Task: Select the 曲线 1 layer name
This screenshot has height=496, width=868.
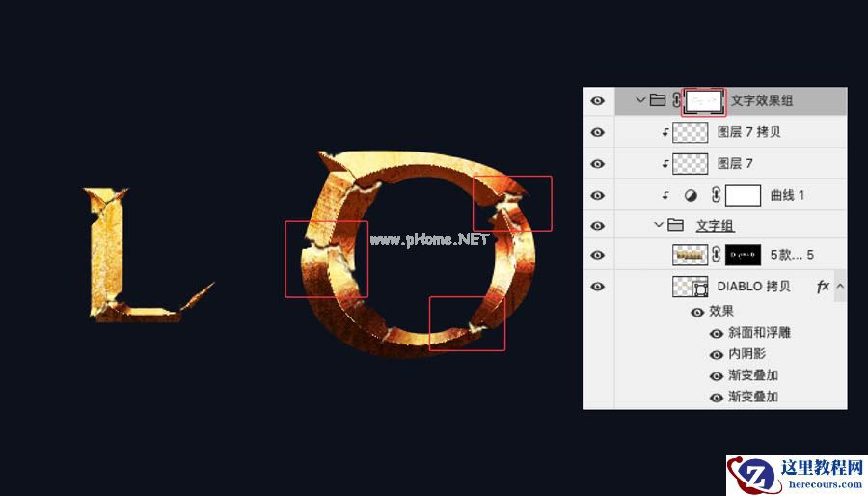Action: click(787, 196)
